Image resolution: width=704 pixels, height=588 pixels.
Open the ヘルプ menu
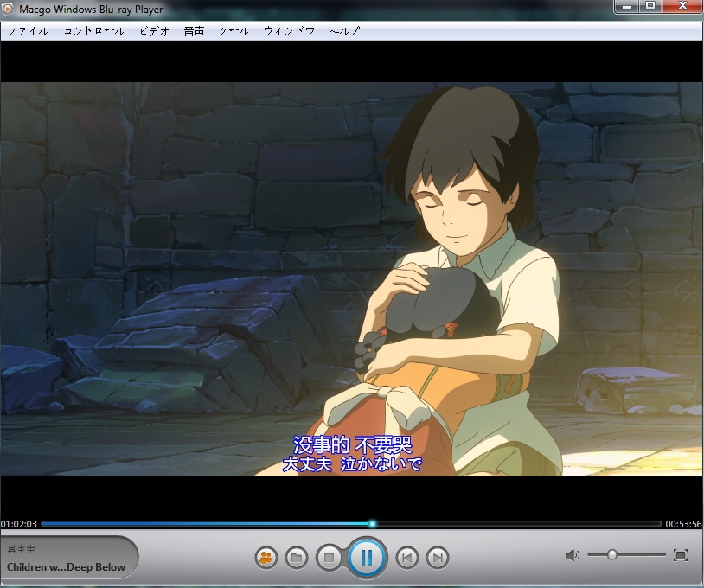[x=344, y=31]
